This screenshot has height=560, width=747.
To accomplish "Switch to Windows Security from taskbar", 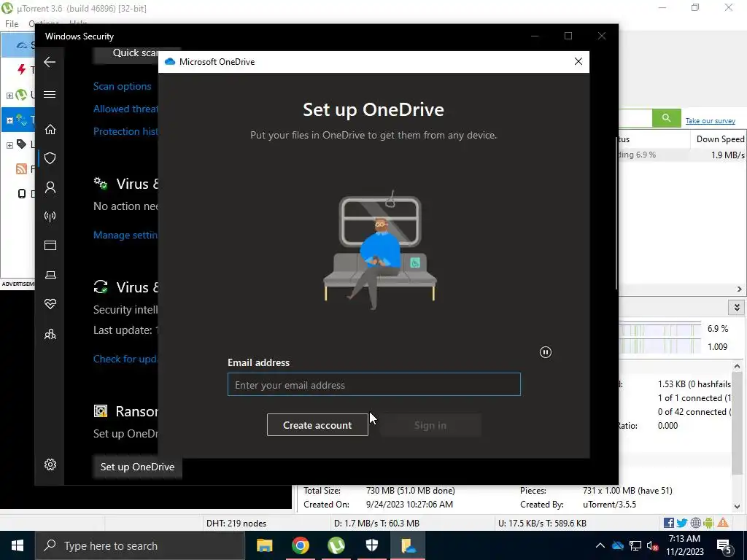I will click(372, 545).
